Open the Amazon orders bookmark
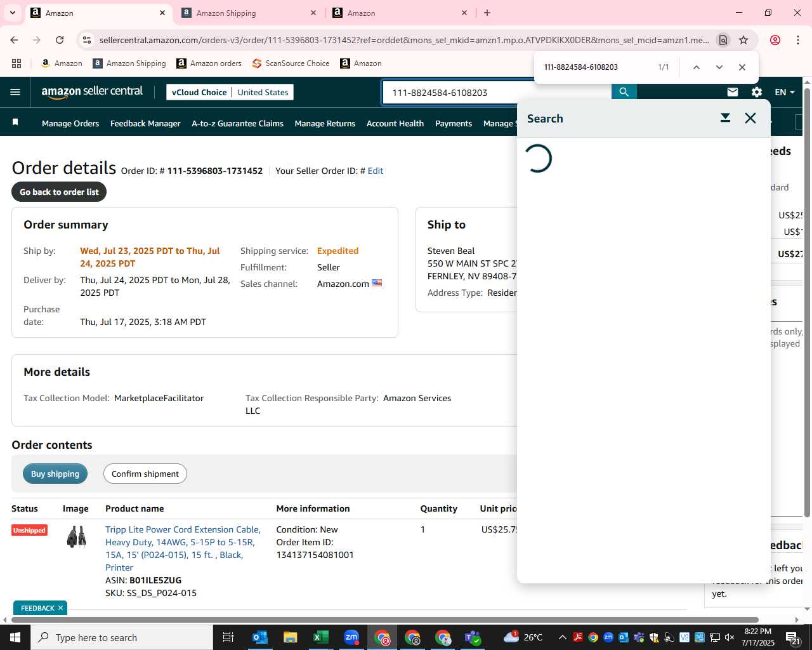The image size is (812, 650). pos(209,63)
